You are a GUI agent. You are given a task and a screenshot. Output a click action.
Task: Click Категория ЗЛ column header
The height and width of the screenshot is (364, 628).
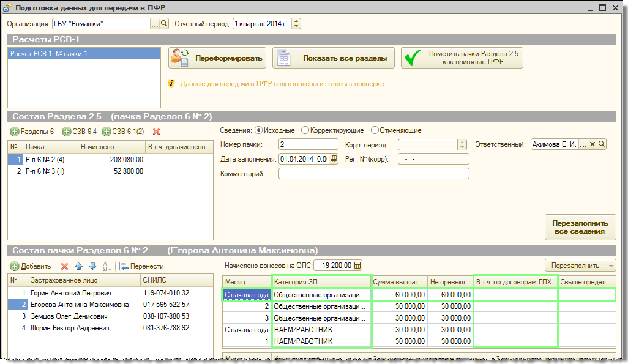click(321, 282)
